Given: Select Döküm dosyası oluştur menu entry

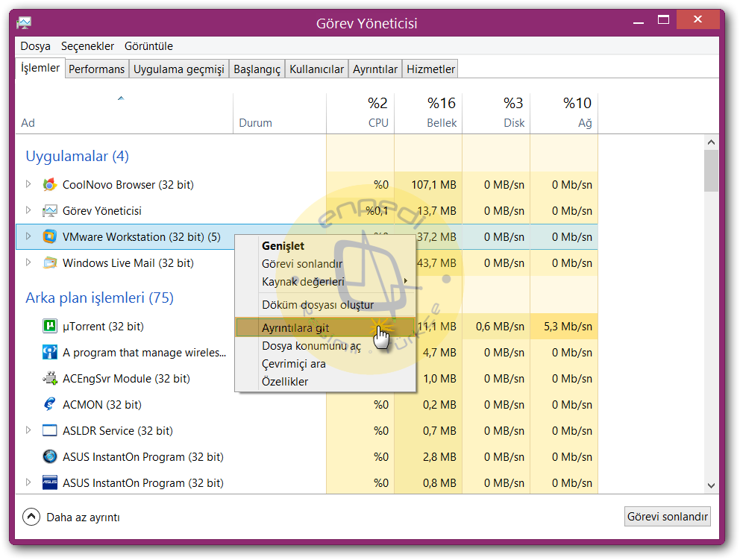Looking at the screenshot, I should 325,305.
